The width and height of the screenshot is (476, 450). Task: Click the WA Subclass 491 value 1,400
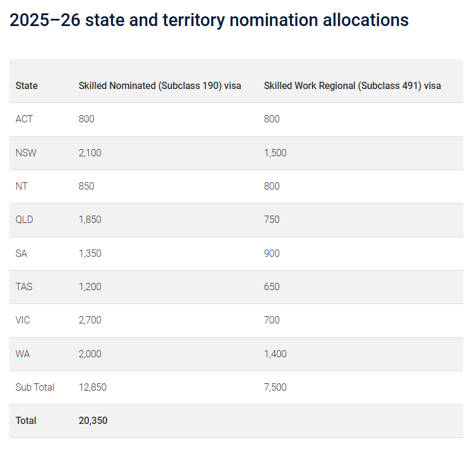[x=275, y=354]
